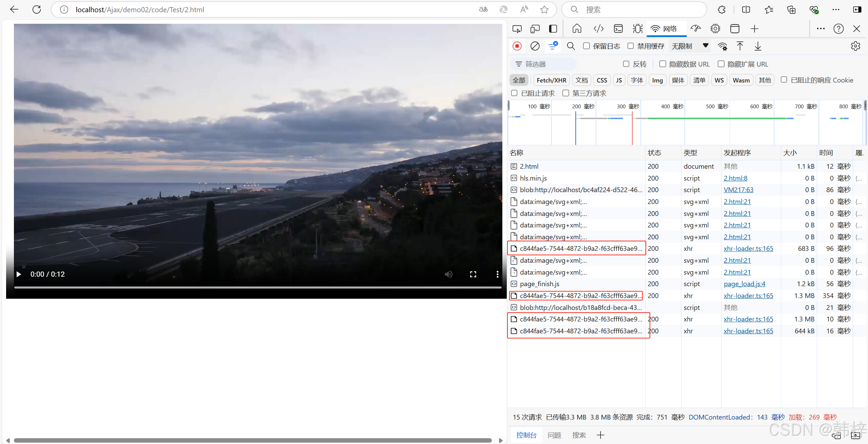Stop recording network log
Viewport: 868px width, 444px height.
pyautogui.click(x=517, y=46)
